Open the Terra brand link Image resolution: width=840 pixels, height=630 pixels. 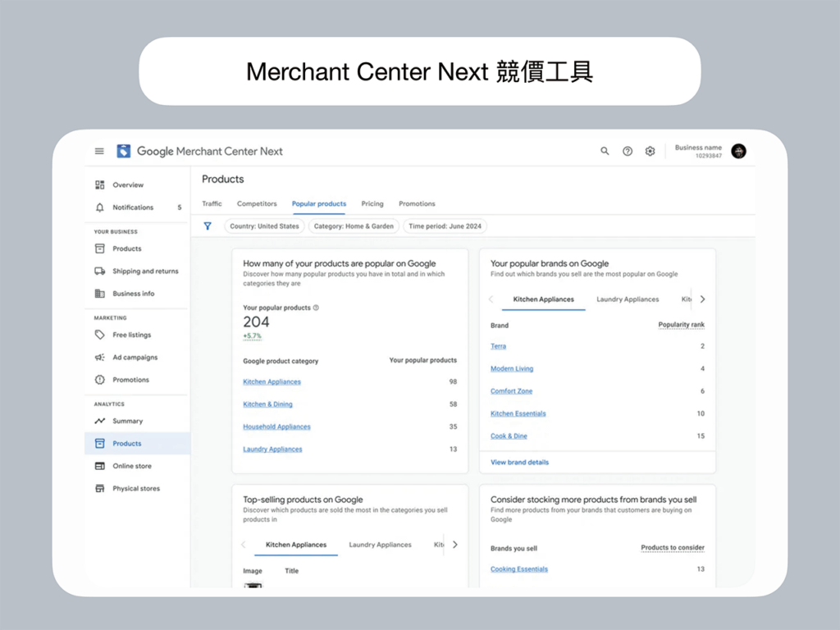pyautogui.click(x=498, y=346)
